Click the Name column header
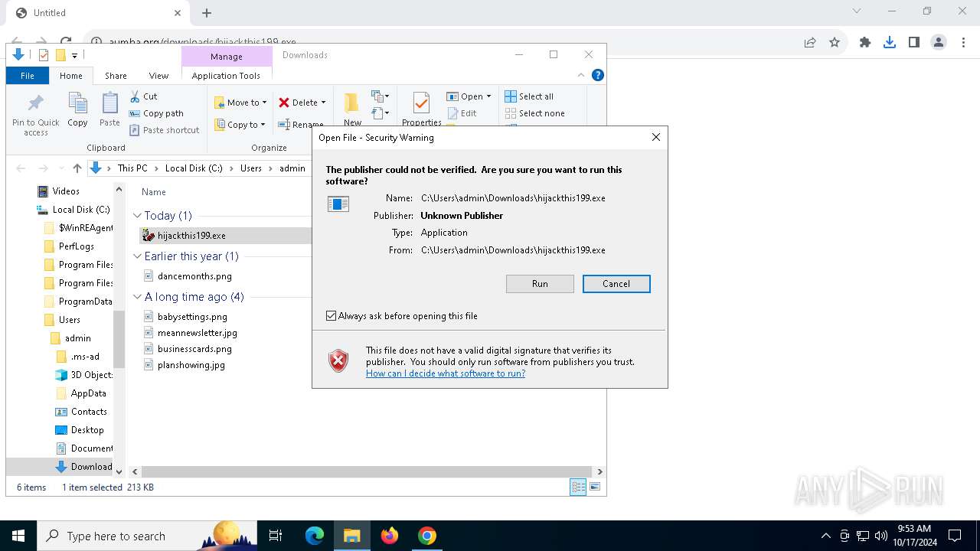The height and width of the screenshot is (551, 980). point(154,192)
